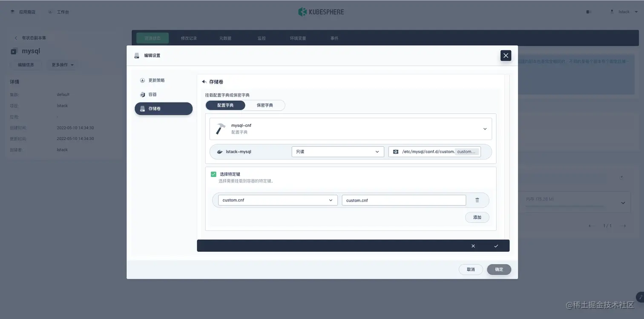Open the custom.cnf key dropdown
Screen dimensions: 644x319
[278, 200]
